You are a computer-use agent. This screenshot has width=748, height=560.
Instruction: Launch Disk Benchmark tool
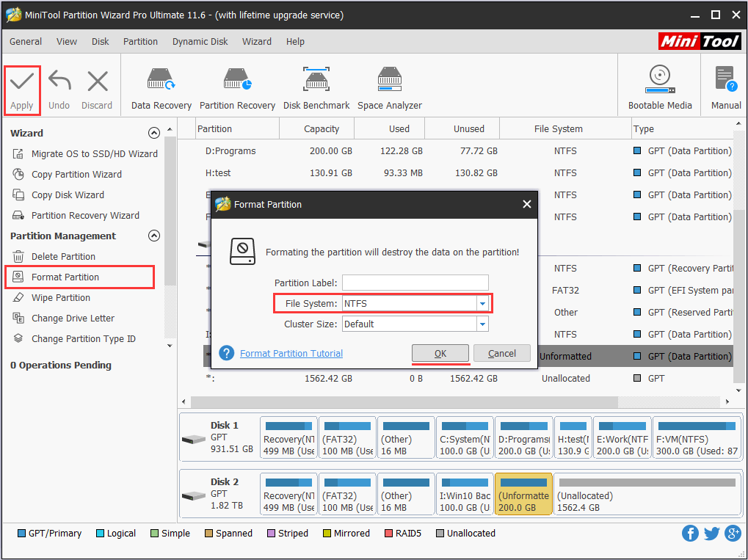(x=316, y=89)
